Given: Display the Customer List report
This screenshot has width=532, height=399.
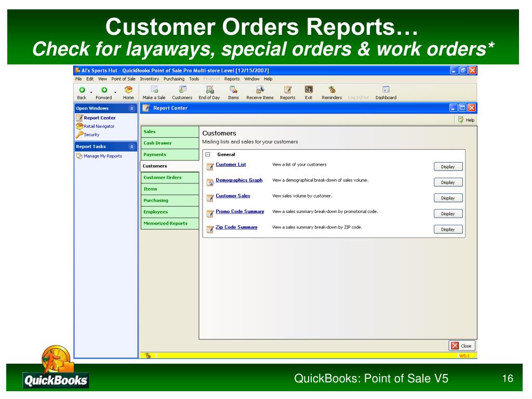Looking at the screenshot, I should click(x=448, y=167).
